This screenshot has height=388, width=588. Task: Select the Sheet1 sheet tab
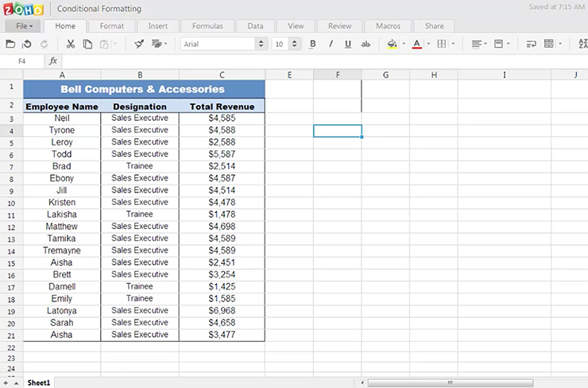pyautogui.click(x=39, y=382)
